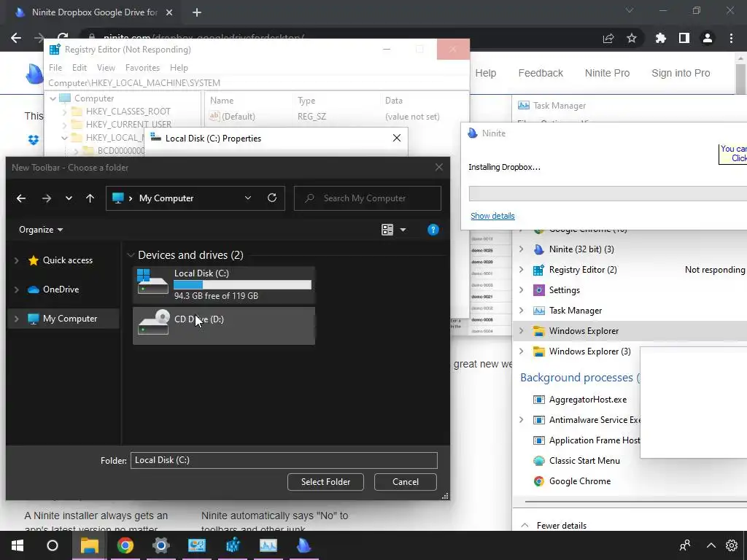Open Ninite from taskbar
This screenshot has width=747, height=560.
[303, 545]
